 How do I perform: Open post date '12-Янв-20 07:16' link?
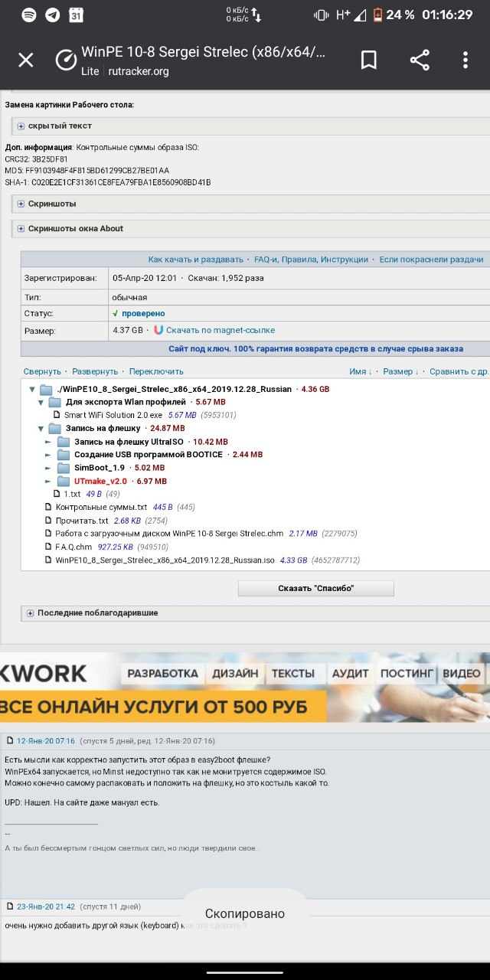pos(46,741)
